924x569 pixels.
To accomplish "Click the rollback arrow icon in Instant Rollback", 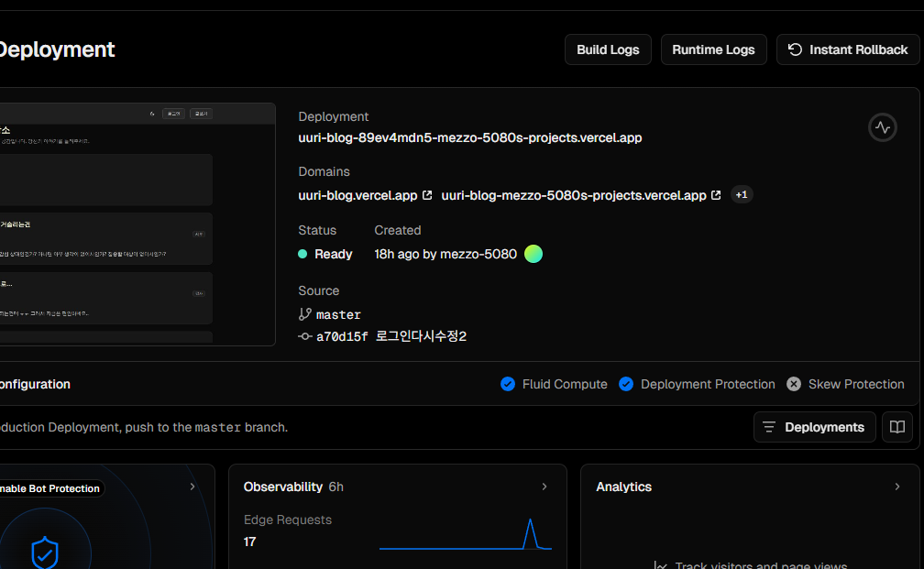I will [795, 49].
